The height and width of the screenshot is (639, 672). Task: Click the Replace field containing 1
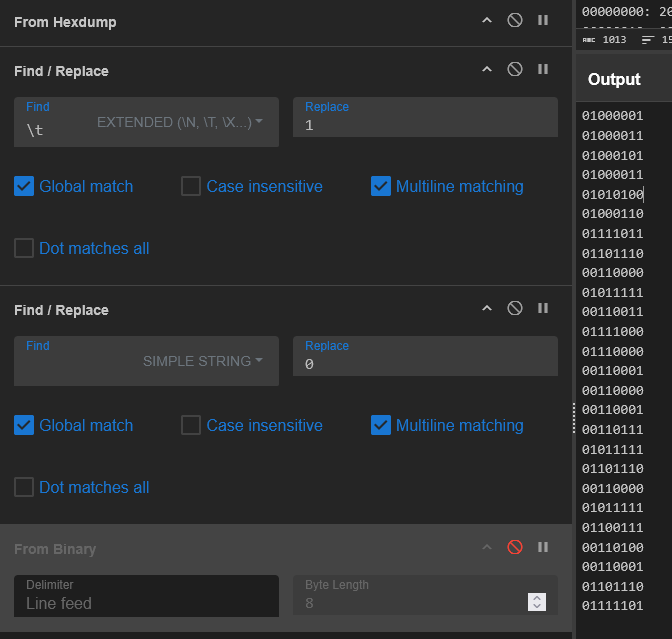[x=425, y=125]
